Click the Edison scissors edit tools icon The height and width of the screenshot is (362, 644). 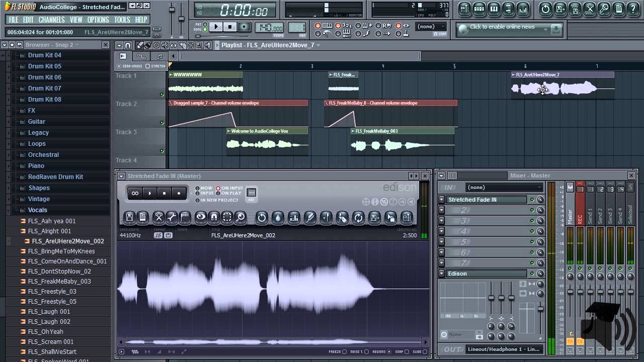click(x=159, y=217)
